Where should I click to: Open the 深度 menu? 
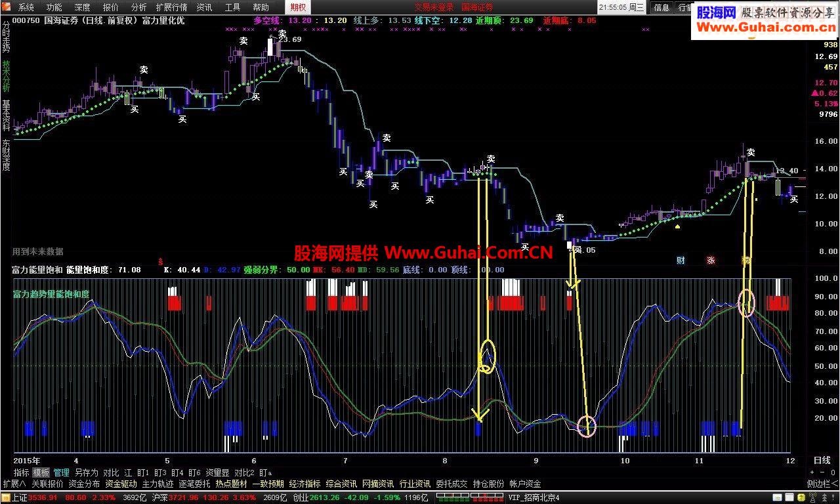tap(83, 7)
